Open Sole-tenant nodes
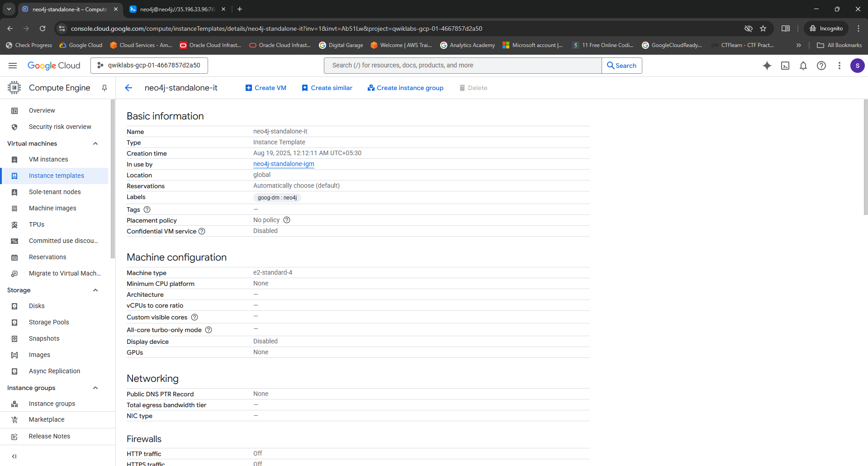This screenshot has height=466, width=868. pyautogui.click(x=54, y=192)
